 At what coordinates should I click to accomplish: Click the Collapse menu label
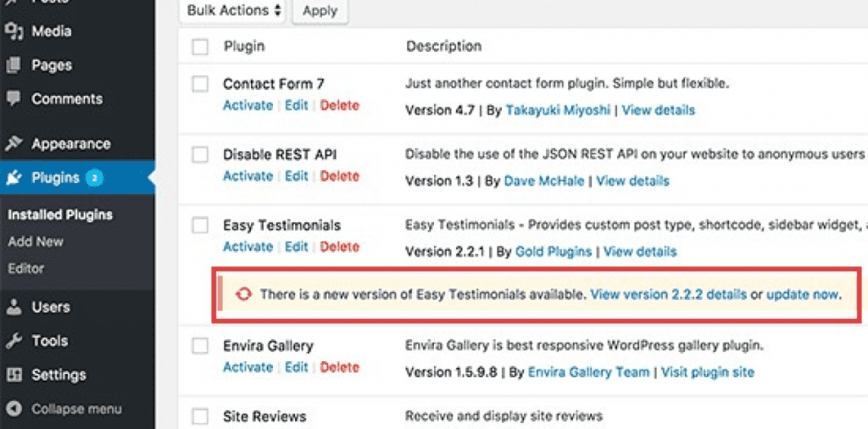coord(76,409)
